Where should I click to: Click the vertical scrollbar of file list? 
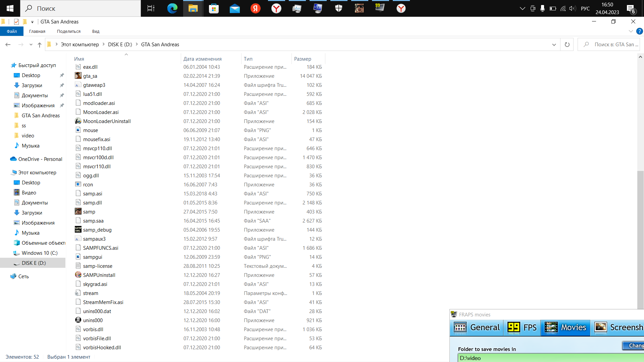pyautogui.click(x=640, y=235)
